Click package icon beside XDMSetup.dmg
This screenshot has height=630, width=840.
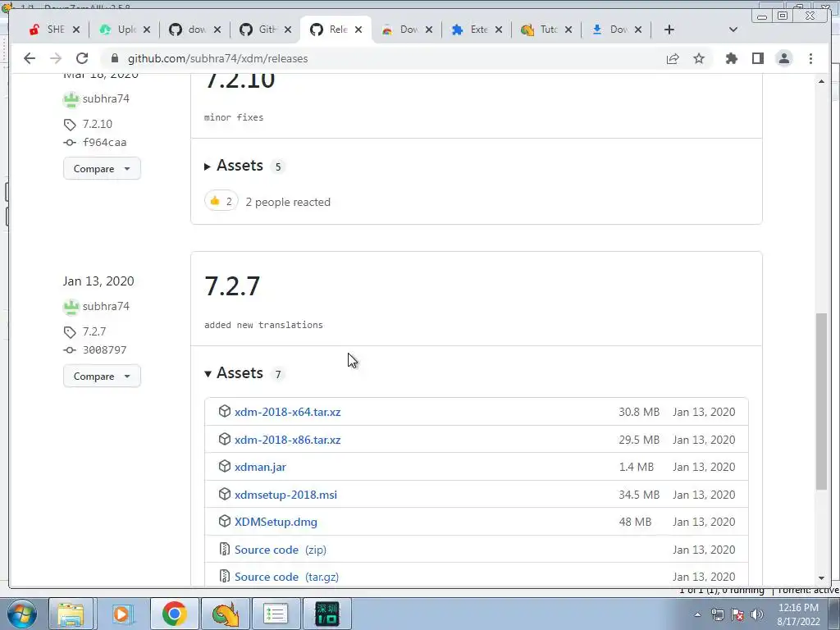point(225,521)
